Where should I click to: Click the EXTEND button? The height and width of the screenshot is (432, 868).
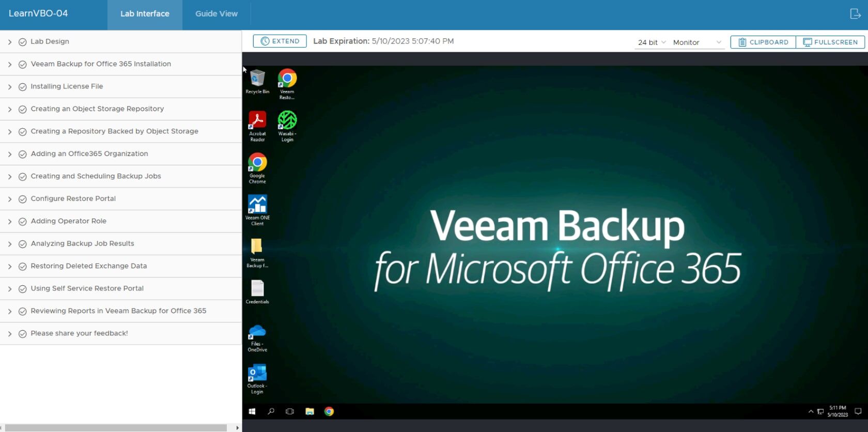coord(280,41)
